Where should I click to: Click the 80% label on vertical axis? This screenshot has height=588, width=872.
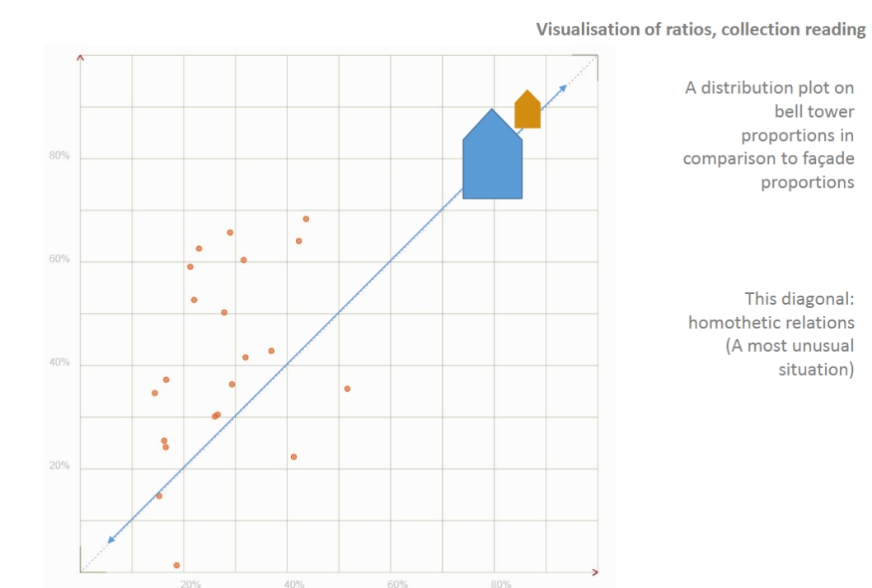pos(59,156)
